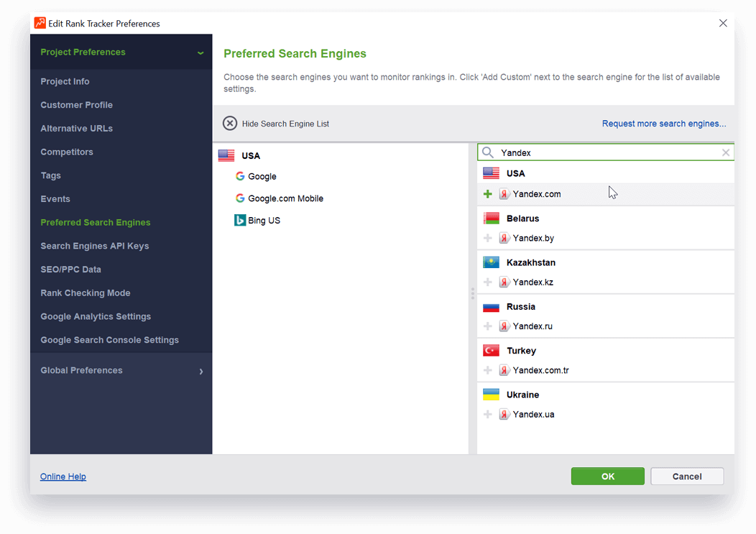
Task: Click the Turkey flag icon
Action: coord(491,350)
